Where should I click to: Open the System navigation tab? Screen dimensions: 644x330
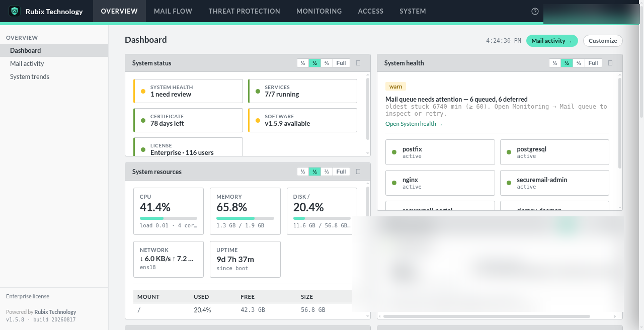point(413,11)
